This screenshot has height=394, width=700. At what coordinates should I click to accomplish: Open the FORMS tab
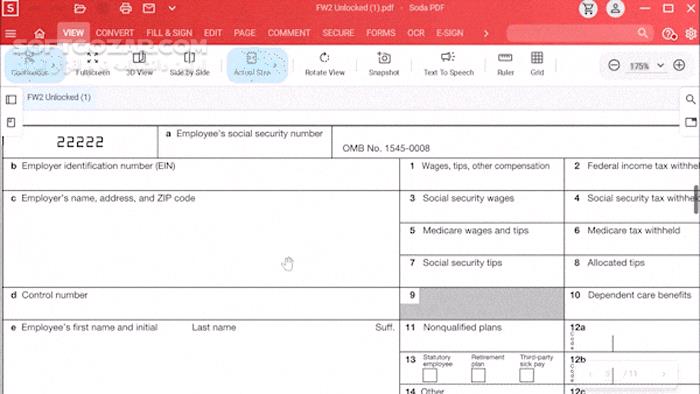(381, 33)
